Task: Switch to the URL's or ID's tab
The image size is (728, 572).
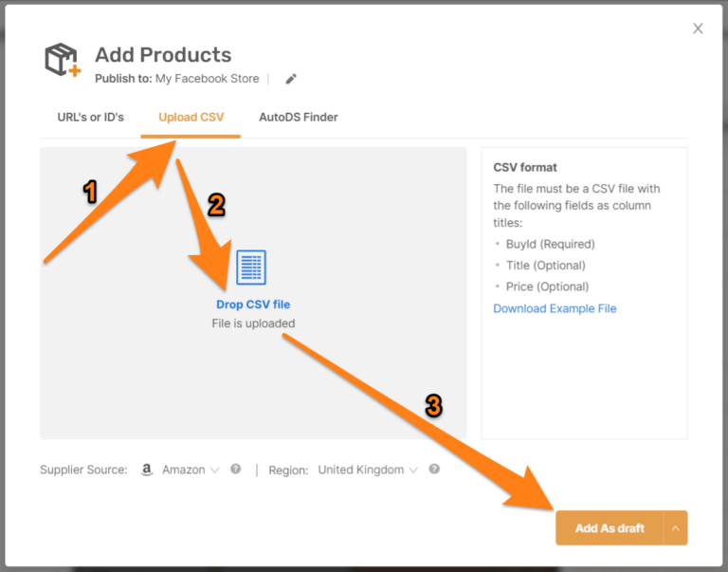Action: pos(91,117)
